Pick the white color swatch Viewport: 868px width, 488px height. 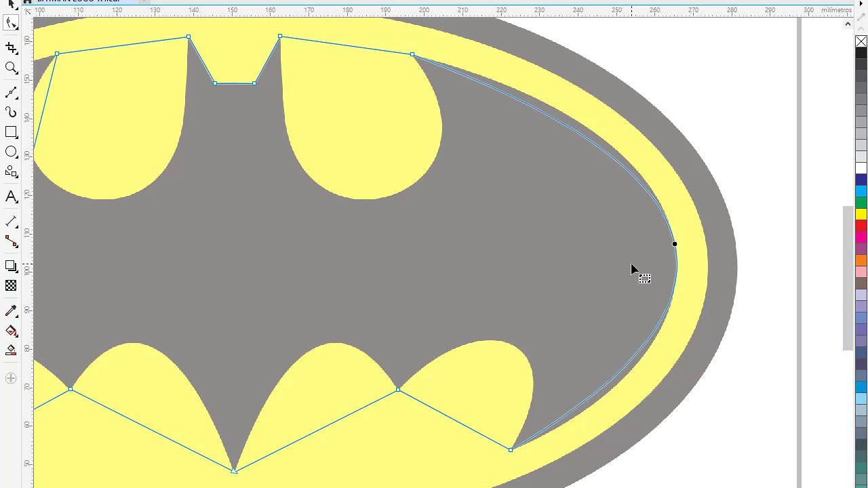pyautogui.click(x=861, y=168)
